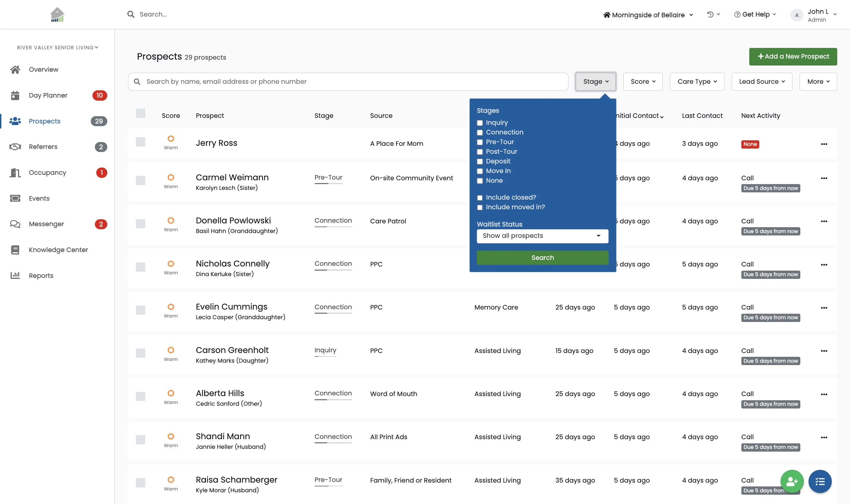Click the Referrers handshake icon
Image resolution: width=850 pixels, height=504 pixels.
(15, 147)
